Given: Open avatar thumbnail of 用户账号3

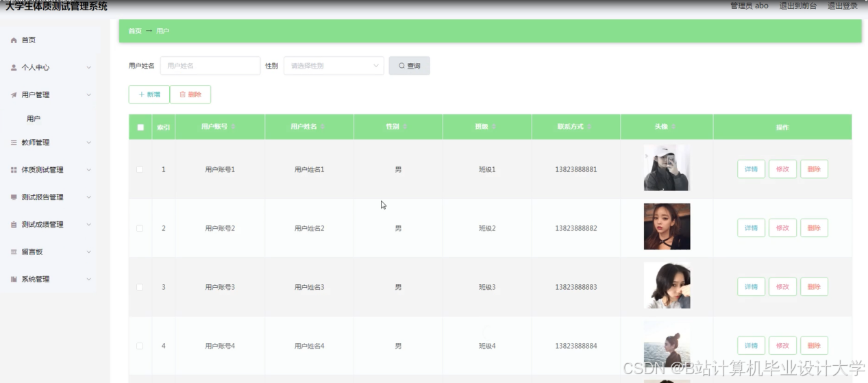Looking at the screenshot, I should [x=667, y=286].
